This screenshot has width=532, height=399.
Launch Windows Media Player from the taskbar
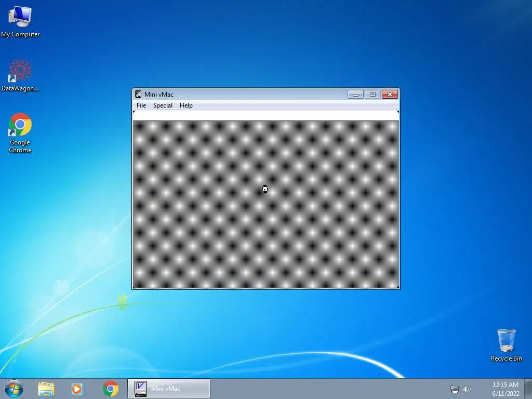77,389
